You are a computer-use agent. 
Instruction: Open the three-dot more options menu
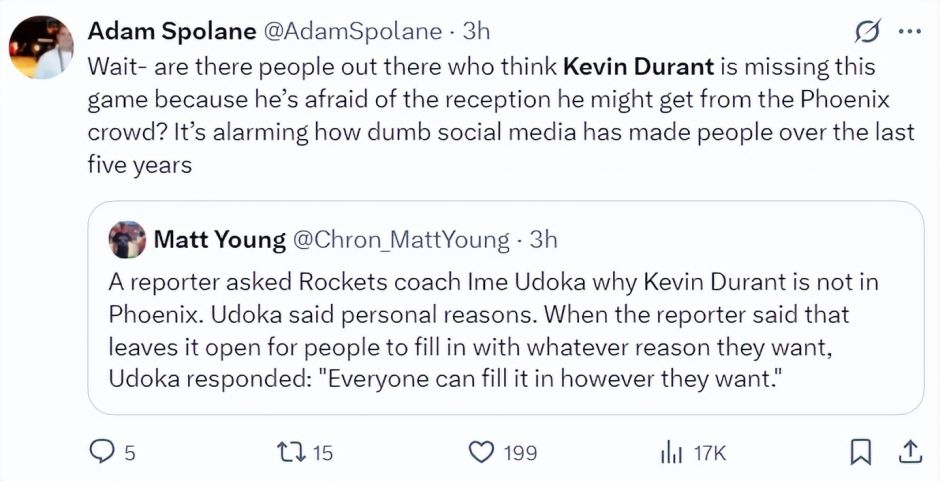tap(910, 32)
